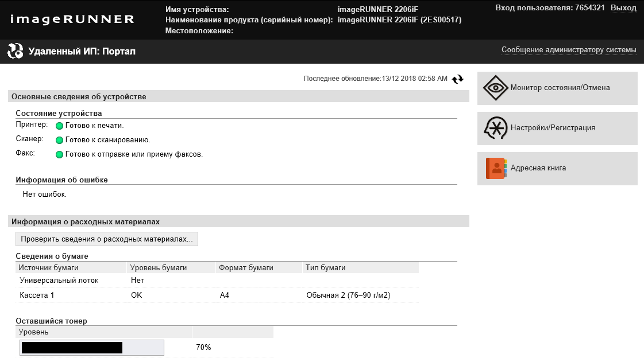Open Сообщение администратору системы link
Viewport: 644px width, 358px height.
point(569,49)
